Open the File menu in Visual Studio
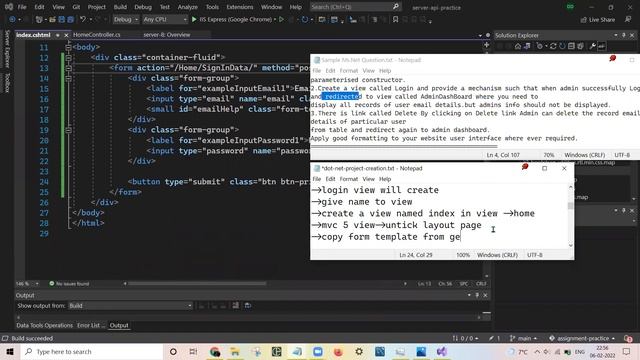Screen dimensions: 640x360 pos(22,7)
